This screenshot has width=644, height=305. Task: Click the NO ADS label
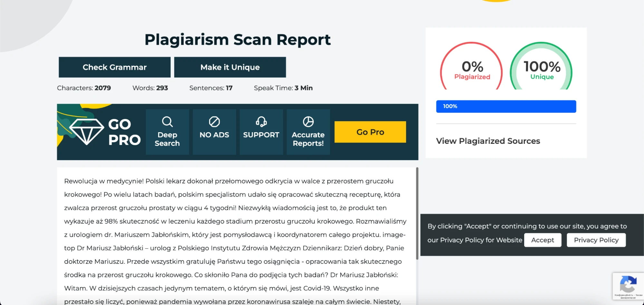point(214,135)
